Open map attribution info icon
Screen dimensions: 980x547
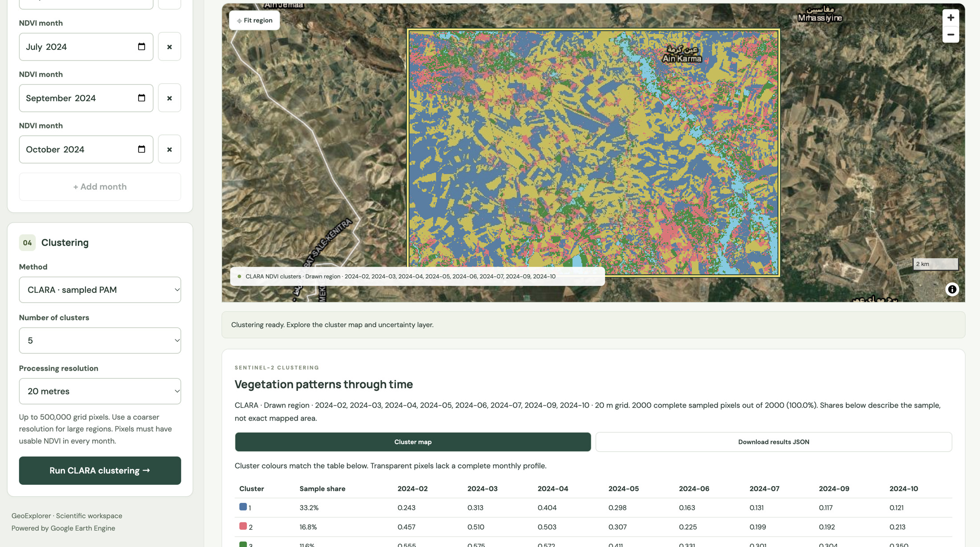coord(952,289)
